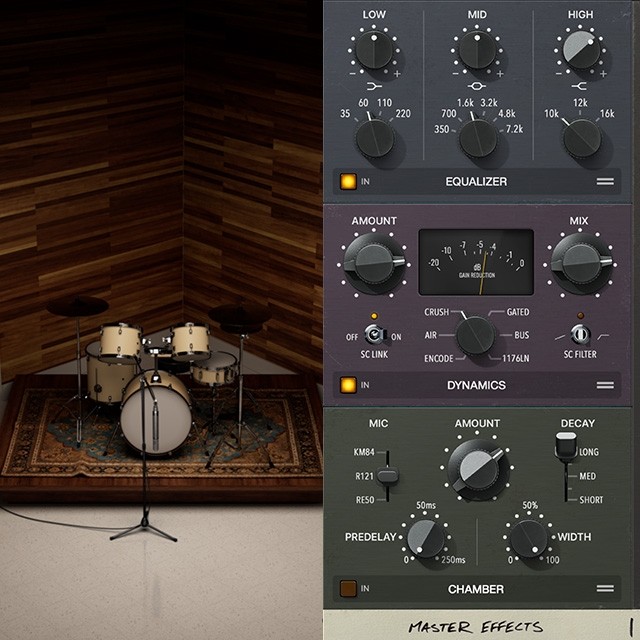The height and width of the screenshot is (640, 640).
Task: Select KM84 mic option
Action: coord(364,452)
